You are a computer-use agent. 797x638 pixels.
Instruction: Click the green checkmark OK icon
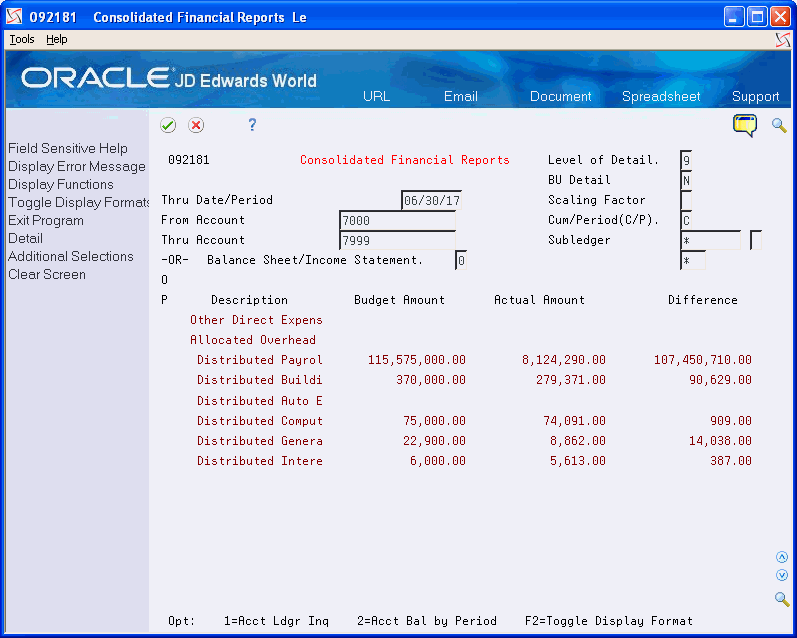coord(168,125)
